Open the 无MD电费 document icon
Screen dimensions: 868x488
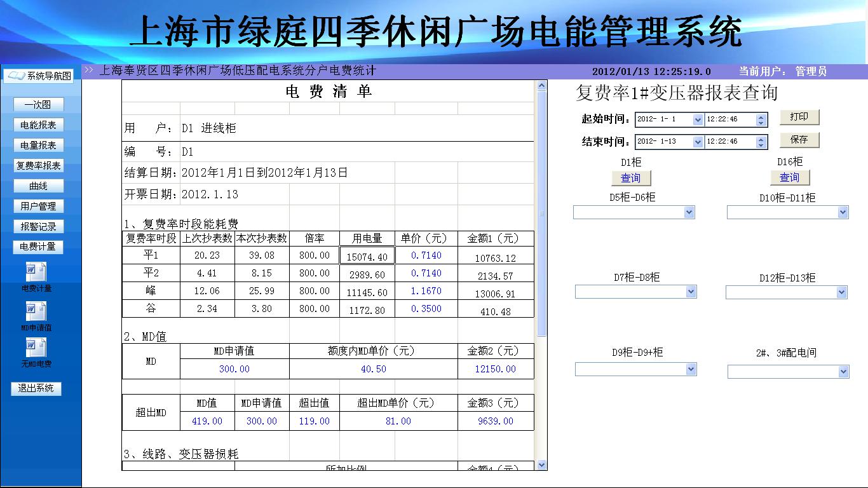pos(36,348)
